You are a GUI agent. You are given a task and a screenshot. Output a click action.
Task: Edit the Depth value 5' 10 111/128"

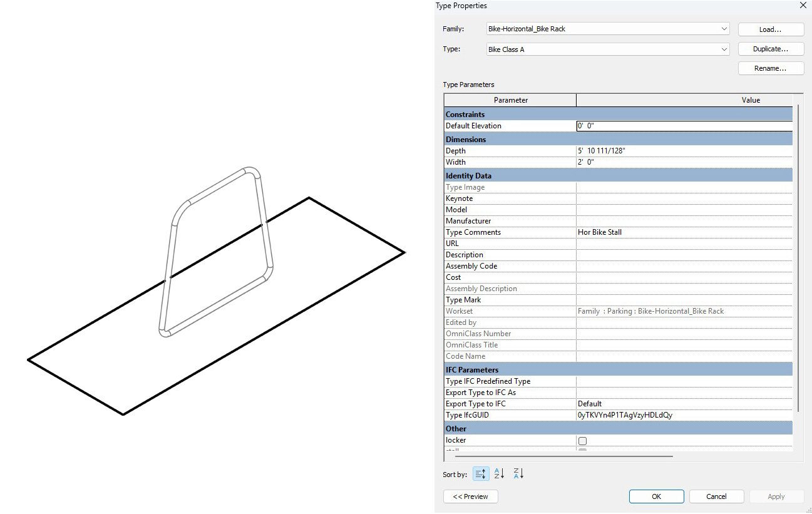pyautogui.click(x=684, y=151)
